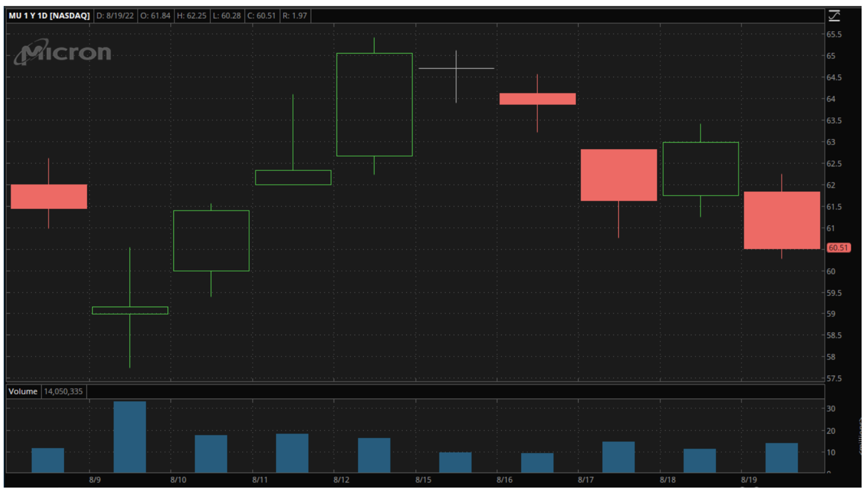Click the 8/11 volume bar
868x494 pixels.
[292, 453]
